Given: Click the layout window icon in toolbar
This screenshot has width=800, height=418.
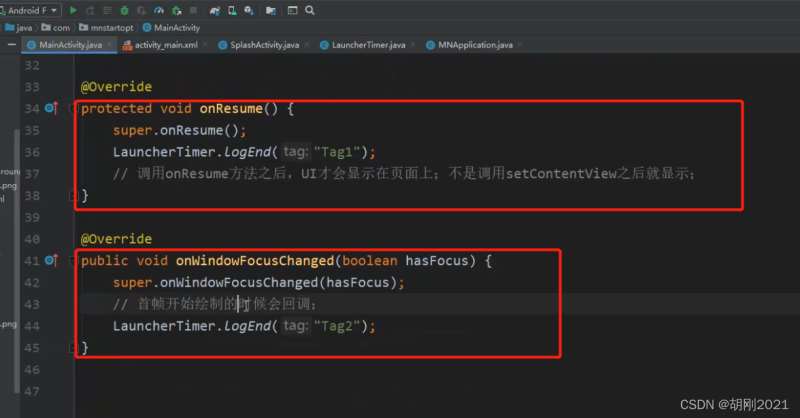Looking at the screenshot, I should 292,10.
